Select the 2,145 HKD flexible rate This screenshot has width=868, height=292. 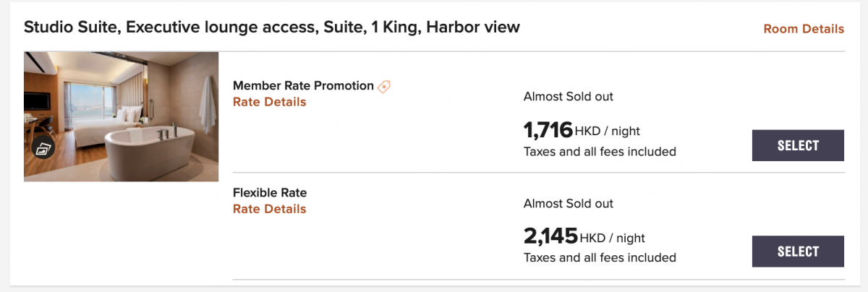click(798, 252)
